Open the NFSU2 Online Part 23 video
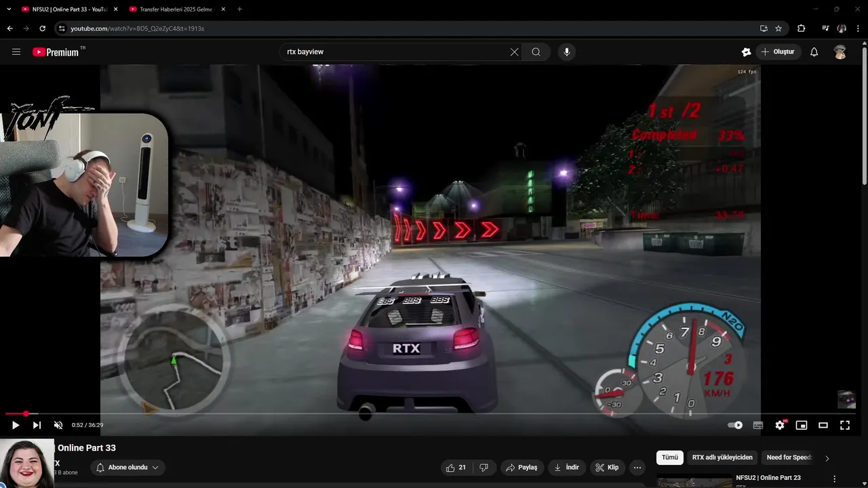The height and width of the screenshot is (488, 868). 768,478
